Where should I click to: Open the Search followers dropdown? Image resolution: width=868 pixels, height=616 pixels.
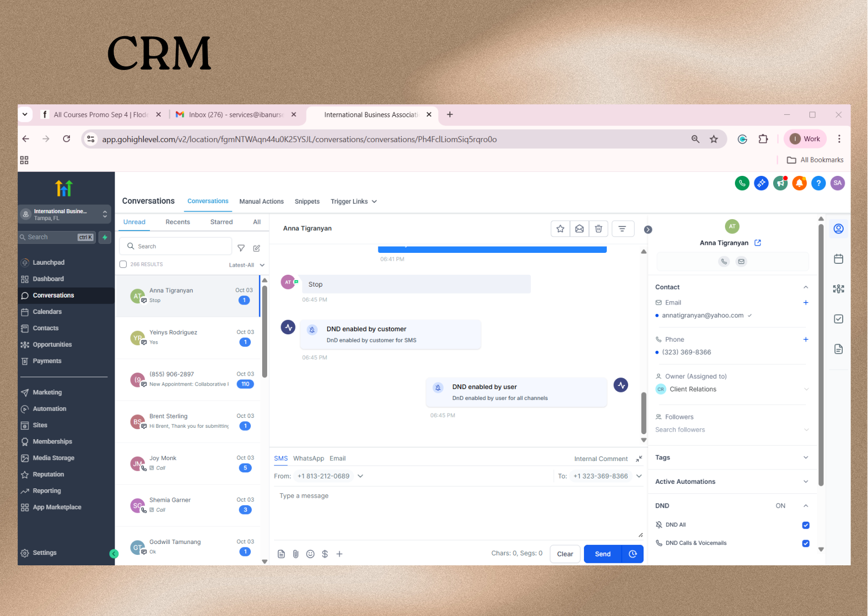coord(732,430)
